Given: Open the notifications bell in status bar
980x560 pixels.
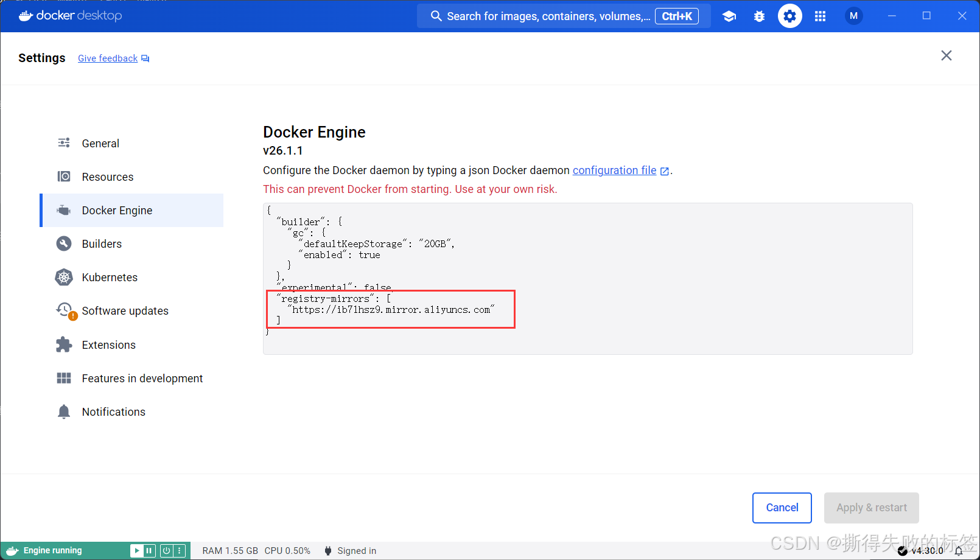Looking at the screenshot, I should pyautogui.click(x=959, y=551).
